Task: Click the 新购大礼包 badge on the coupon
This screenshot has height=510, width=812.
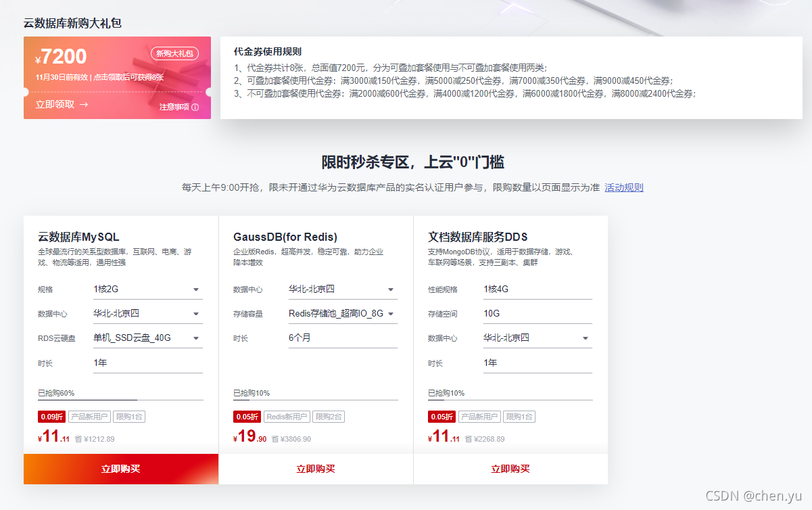Action: coord(174,53)
